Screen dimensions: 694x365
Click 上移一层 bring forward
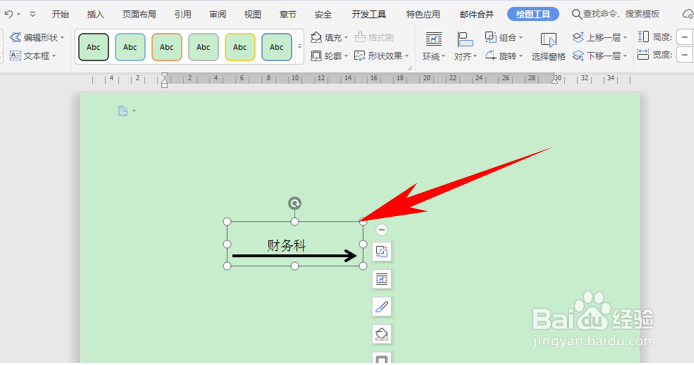pos(596,38)
